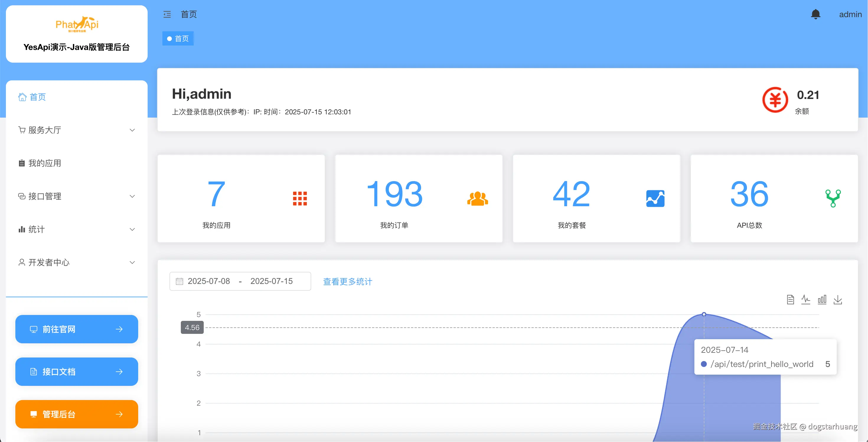868x442 pixels.
Task: Click the notification bell icon
Action: pyautogui.click(x=815, y=14)
